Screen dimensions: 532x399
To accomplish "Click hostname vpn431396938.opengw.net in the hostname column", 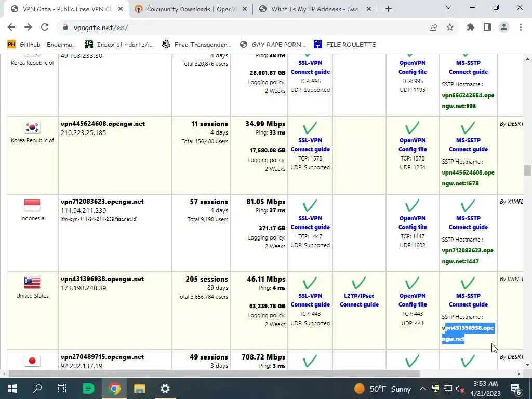I will point(102,279).
